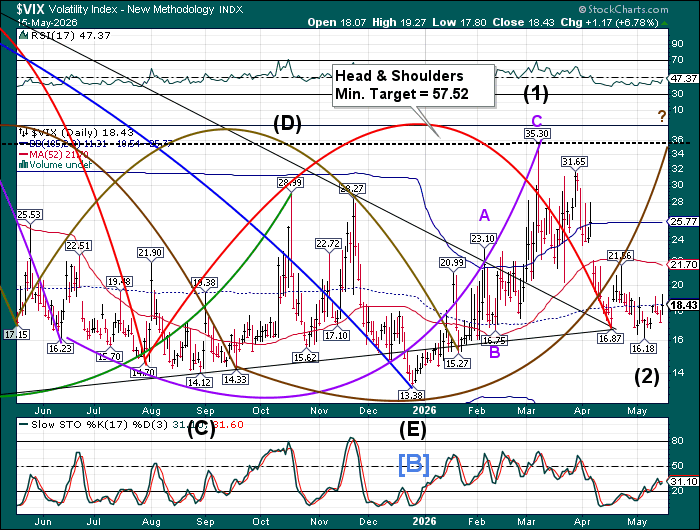Click the Head & Shoulders target callout

click(413, 85)
